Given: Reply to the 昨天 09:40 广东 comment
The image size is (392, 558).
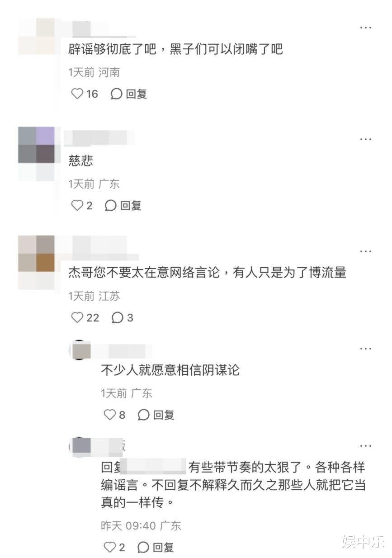Looking at the screenshot, I should (156, 547).
